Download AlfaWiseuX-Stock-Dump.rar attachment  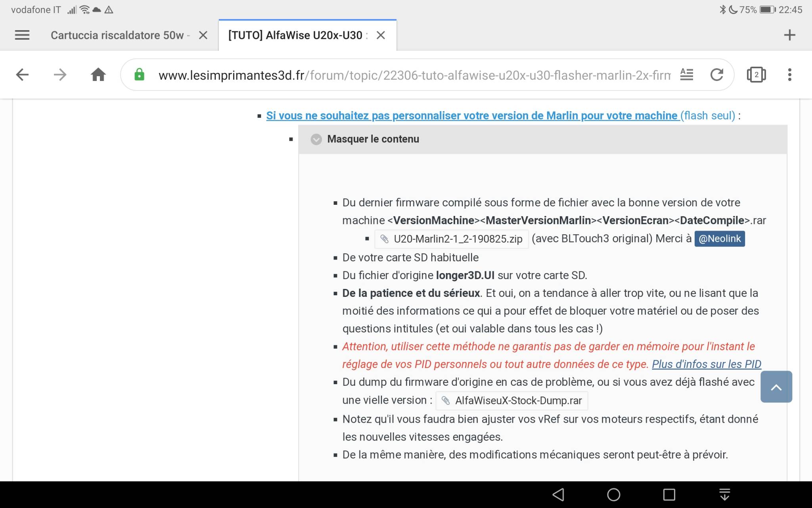click(x=518, y=400)
